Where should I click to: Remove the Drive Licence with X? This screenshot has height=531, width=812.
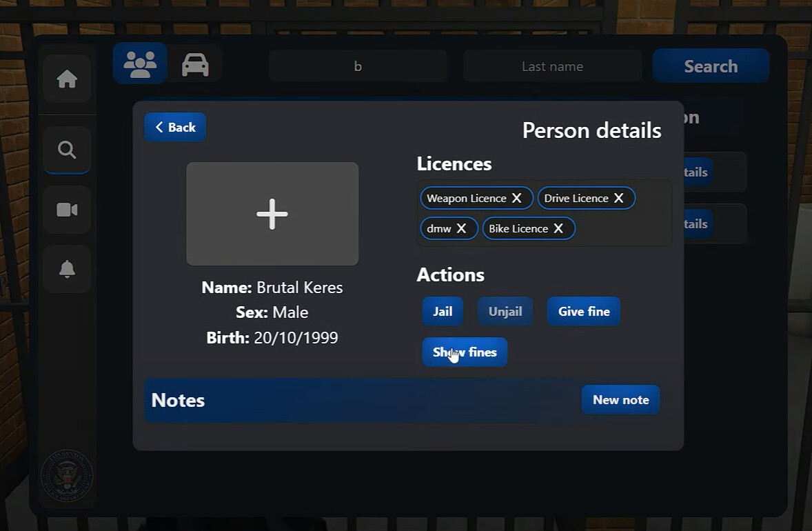pos(618,198)
